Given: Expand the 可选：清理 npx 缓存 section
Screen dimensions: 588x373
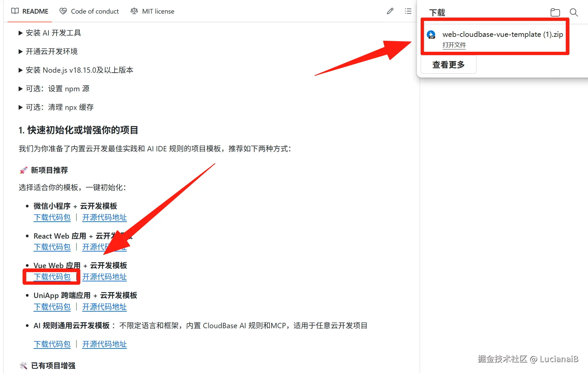Looking at the screenshot, I should click(x=56, y=107).
